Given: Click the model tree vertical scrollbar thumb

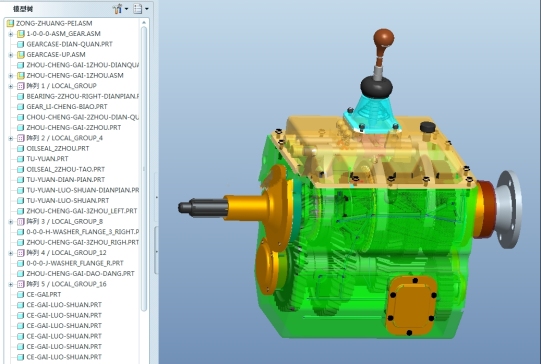Looking at the screenshot, I should coord(144,169).
